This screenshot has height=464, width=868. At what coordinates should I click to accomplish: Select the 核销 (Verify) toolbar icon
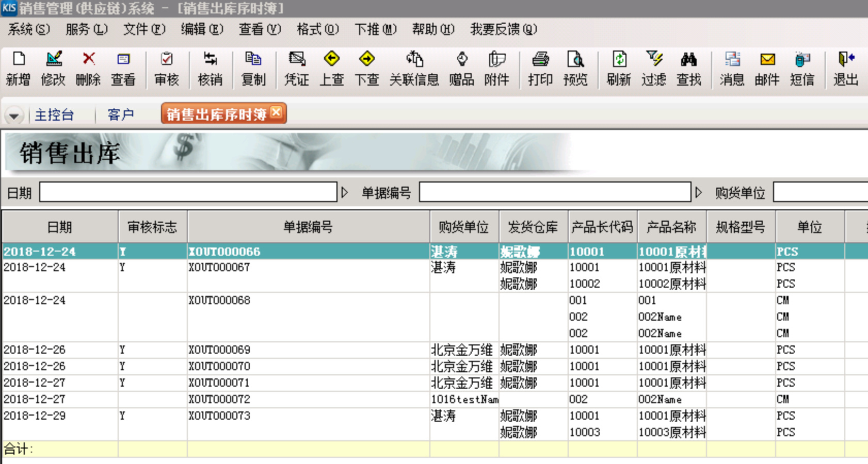tap(210, 69)
